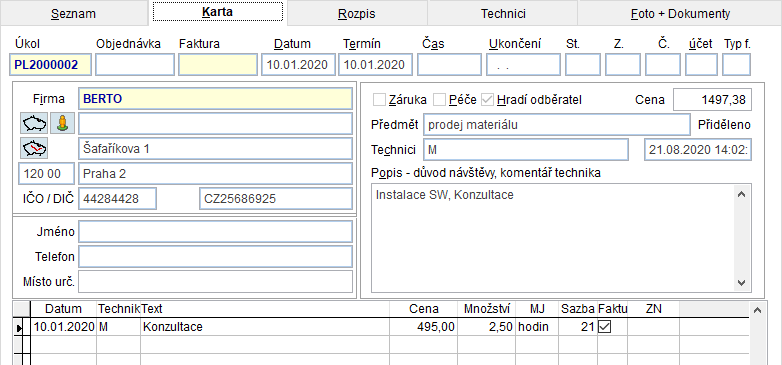The image size is (782, 365).
Task: Click the map icon next to the person icon
Action: [34, 123]
